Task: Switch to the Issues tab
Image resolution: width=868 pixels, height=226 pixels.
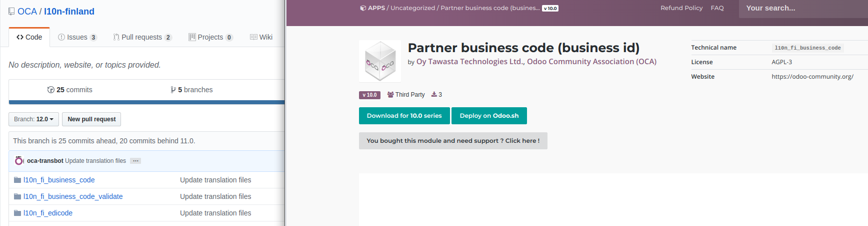Action: click(77, 37)
